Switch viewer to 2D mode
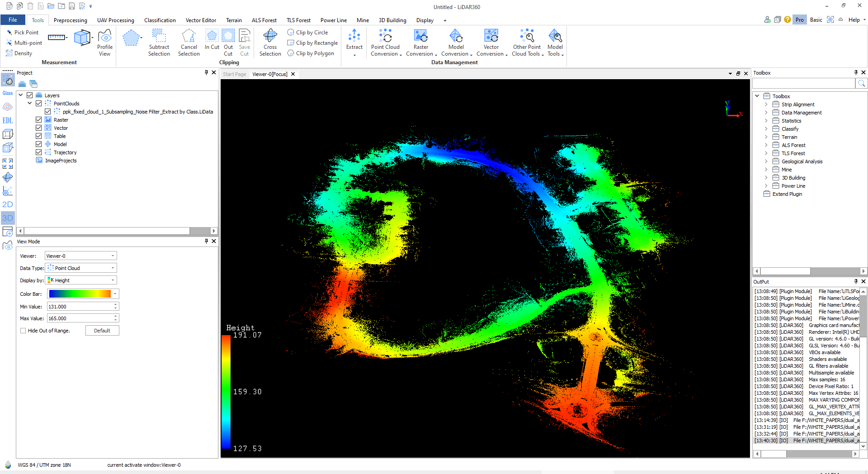Image resolution: width=868 pixels, height=474 pixels. click(x=8, y=204)
